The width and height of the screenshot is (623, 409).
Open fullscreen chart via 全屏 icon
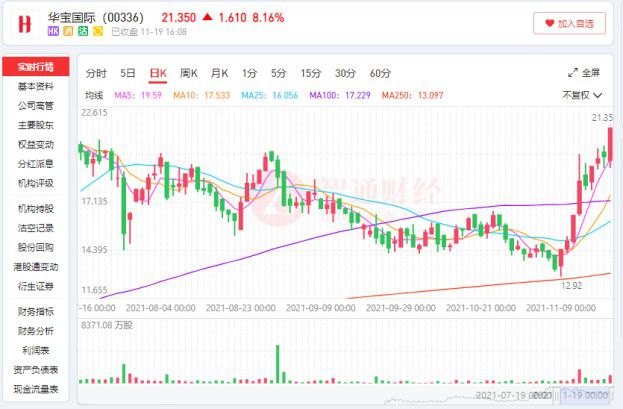573,73
